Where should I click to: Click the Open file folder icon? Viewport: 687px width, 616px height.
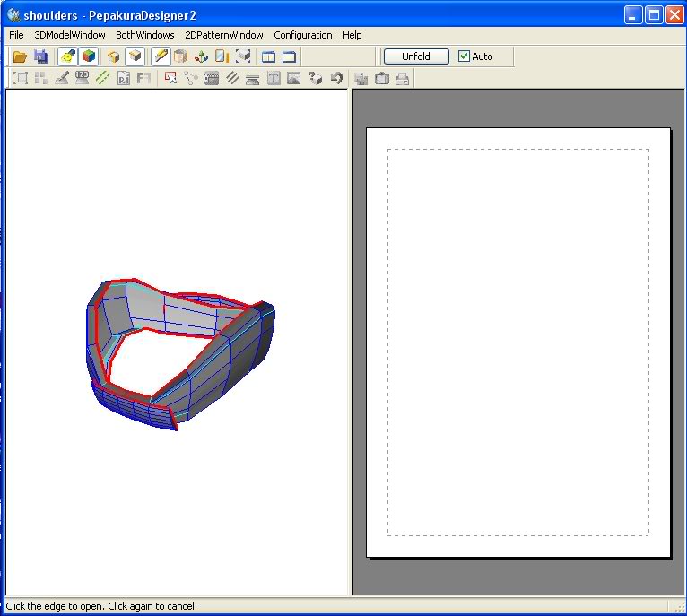pyautogui.click(x=20, y=56)
